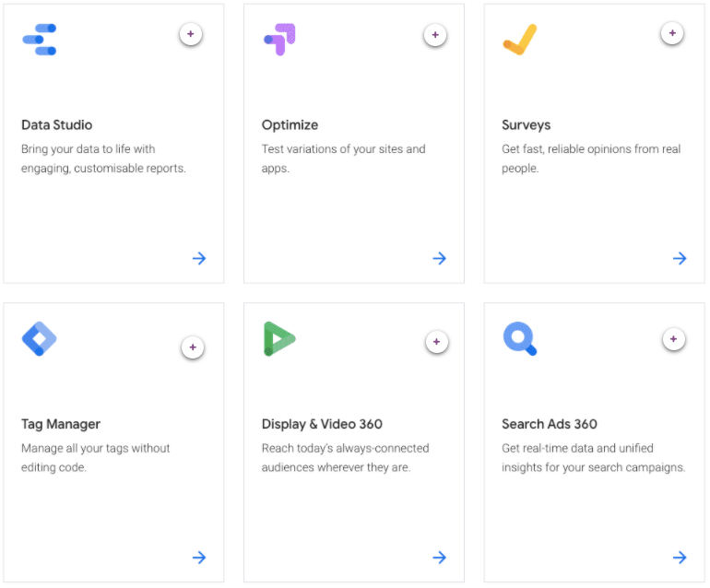
Task: Click the yellow Surveys checkmark icon
Action: click(x=519, y=40)
